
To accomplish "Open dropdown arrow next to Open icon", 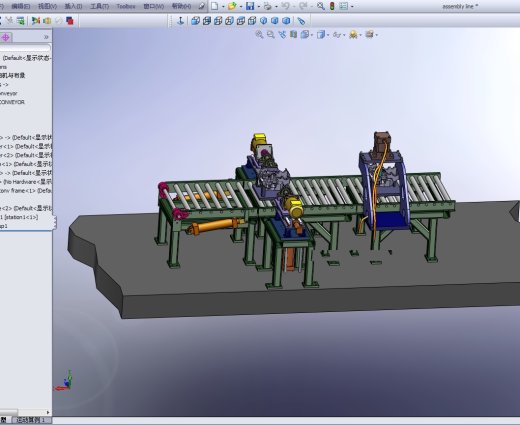I will click(x=241, y=6).
